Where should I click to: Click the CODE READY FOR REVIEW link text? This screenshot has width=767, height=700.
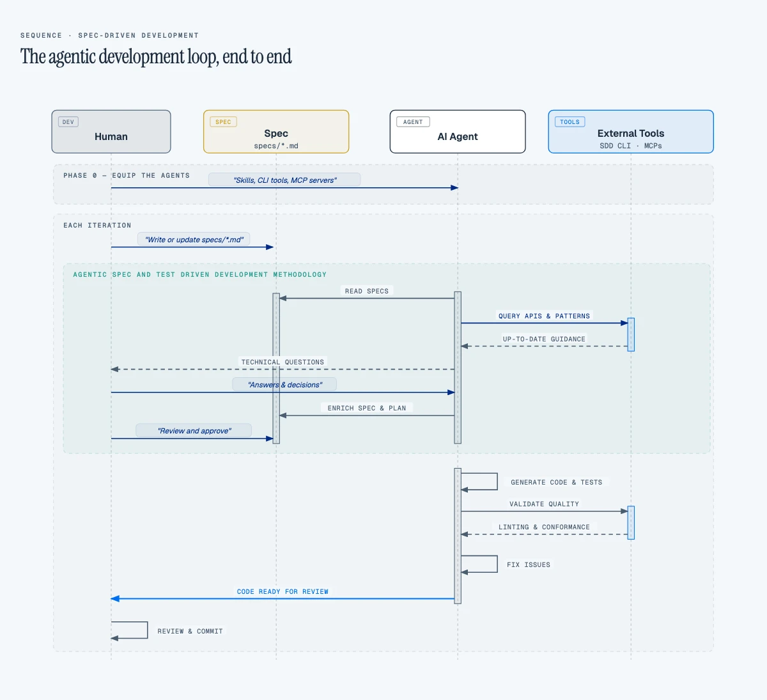(283, 591)
